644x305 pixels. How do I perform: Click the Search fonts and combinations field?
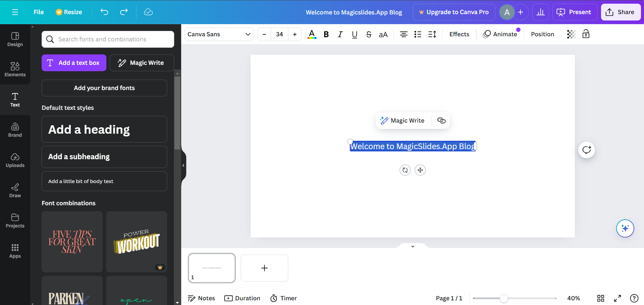[x=108, y=39]
